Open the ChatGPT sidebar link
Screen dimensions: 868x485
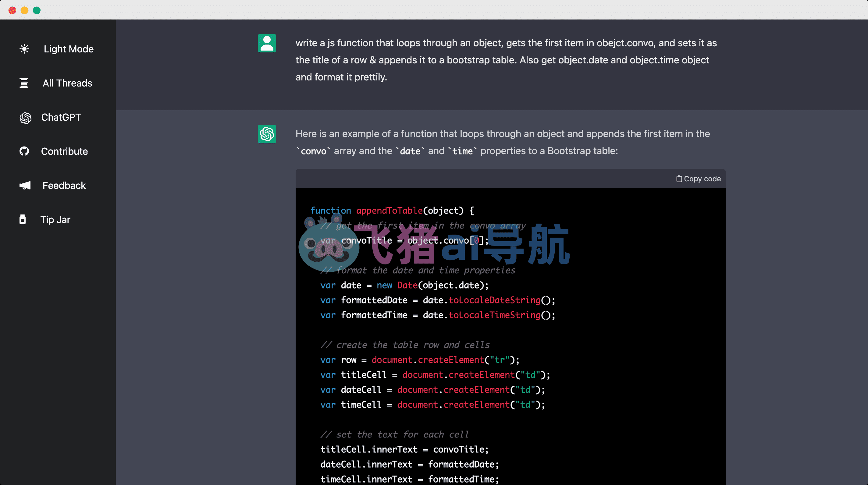pyautogui.click(x=61, y=117)
